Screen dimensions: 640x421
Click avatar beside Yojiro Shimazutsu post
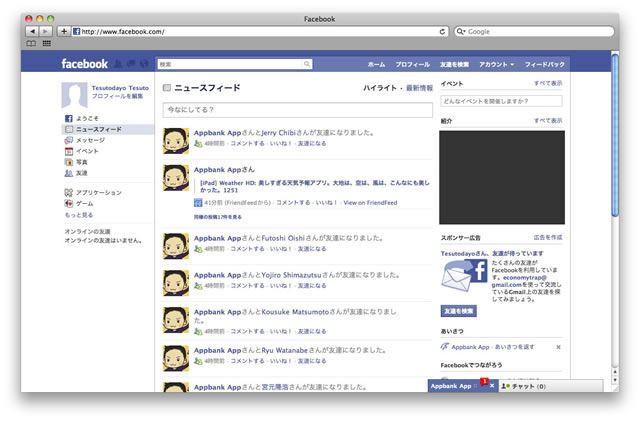[x=176, y=283]
